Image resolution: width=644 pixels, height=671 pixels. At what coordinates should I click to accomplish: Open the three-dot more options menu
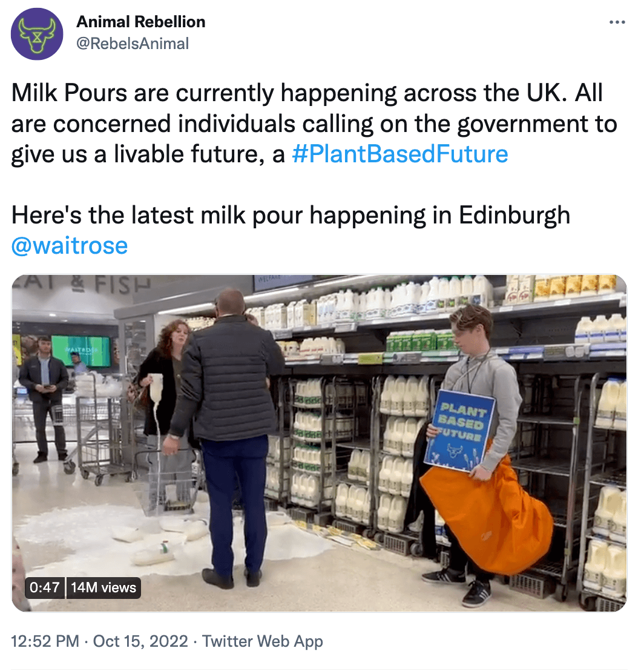point(617,22)
